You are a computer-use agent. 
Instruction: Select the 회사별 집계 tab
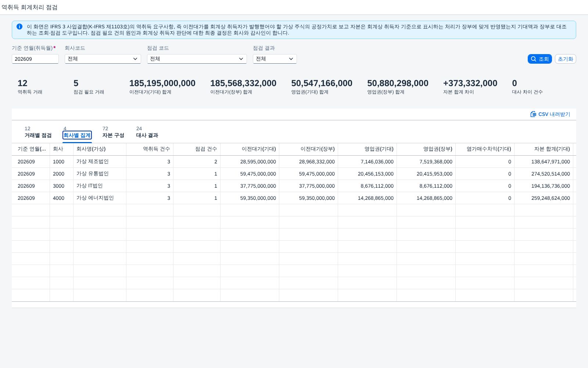click(77, 132)
